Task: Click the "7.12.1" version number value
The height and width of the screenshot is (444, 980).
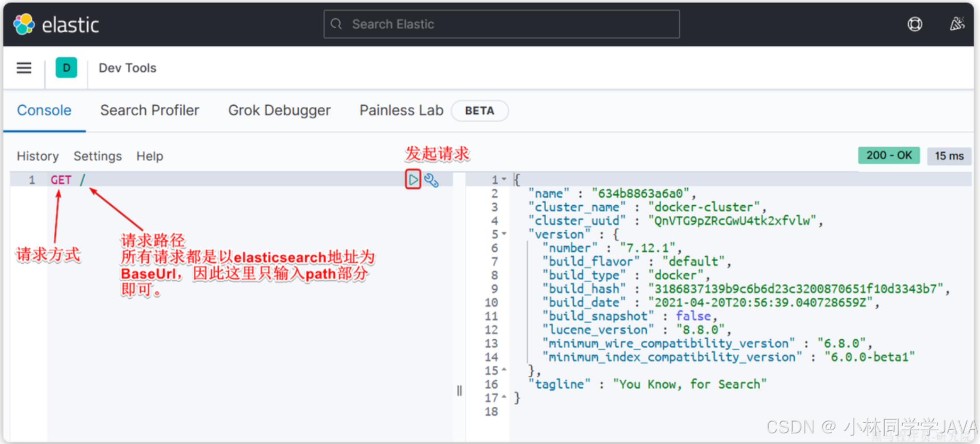Action: [648, 248]
